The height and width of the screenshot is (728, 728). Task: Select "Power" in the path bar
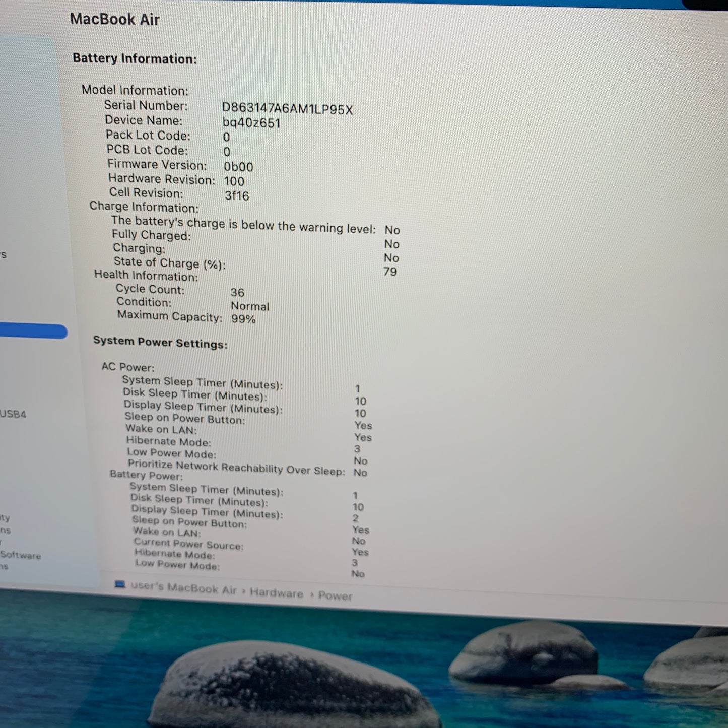(x=335, y=595)
